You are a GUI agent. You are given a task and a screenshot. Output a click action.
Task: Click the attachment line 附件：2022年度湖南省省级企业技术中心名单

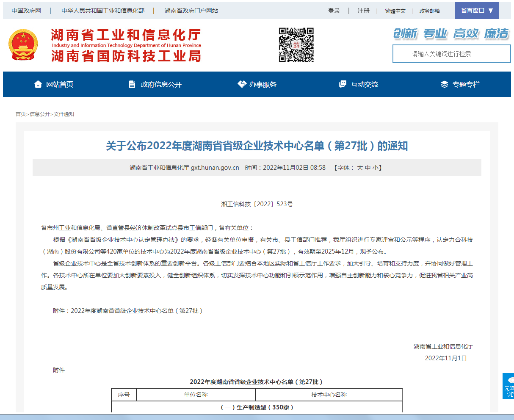point(129,311)
